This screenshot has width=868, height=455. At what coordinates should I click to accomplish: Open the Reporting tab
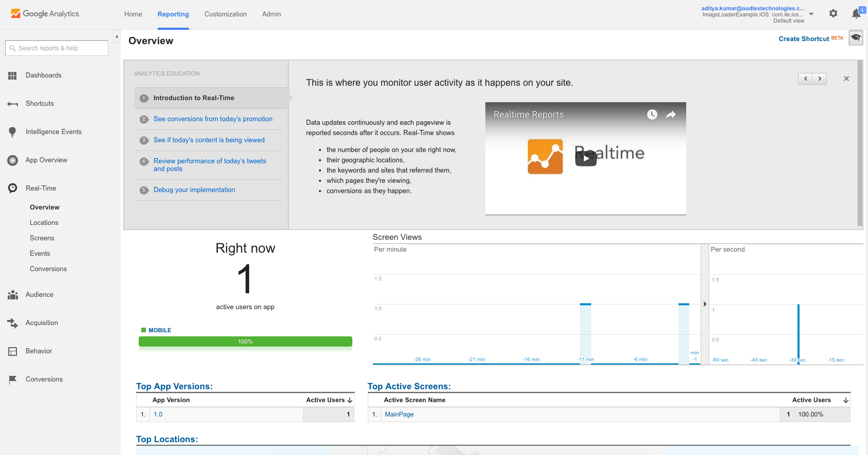coord(173,14)
